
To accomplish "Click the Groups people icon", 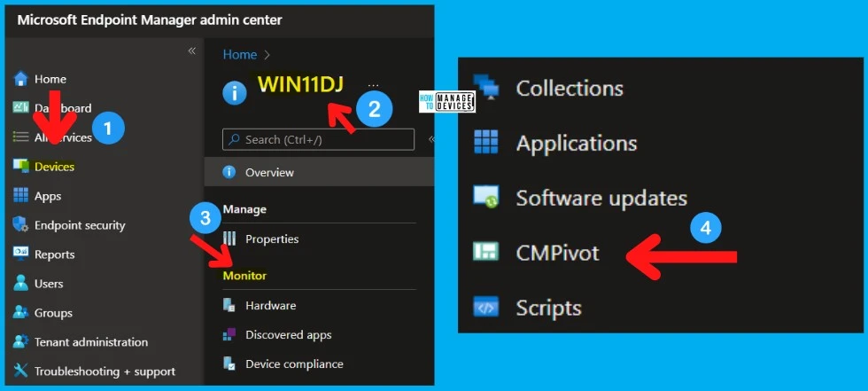I will click(x=20, y=312).
